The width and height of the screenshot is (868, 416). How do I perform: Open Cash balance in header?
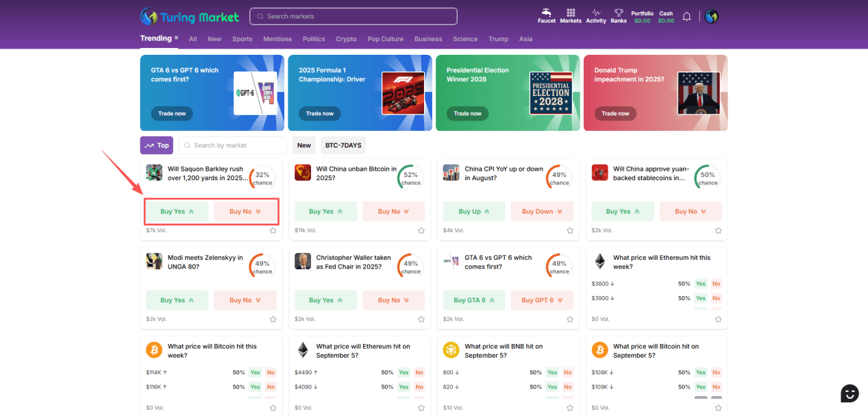pyautogui.click(x=666, y=16)
